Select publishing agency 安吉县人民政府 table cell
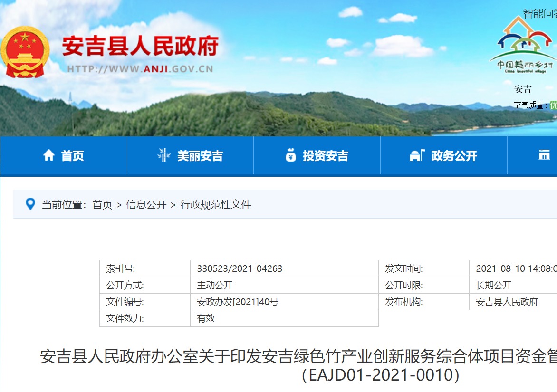The width and height of the screenshot is (557, 392). (x=513, y=302)
